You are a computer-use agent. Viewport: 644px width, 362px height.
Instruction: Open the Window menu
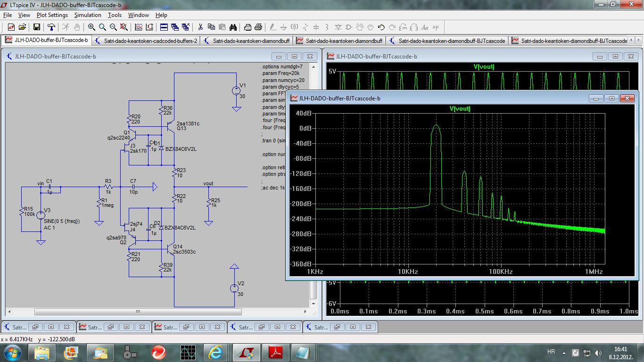(139, 15)
